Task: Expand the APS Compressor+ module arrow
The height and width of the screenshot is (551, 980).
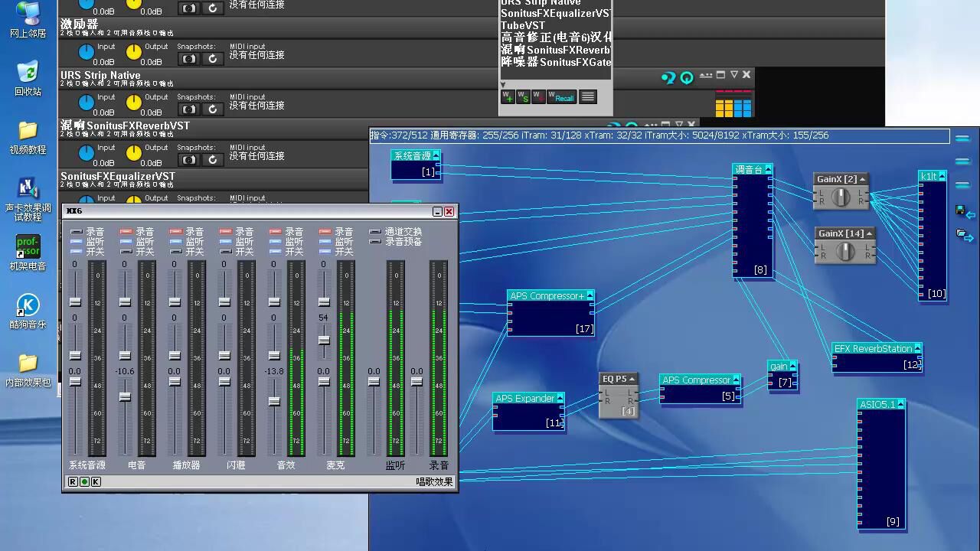Action: pos(590,295)
